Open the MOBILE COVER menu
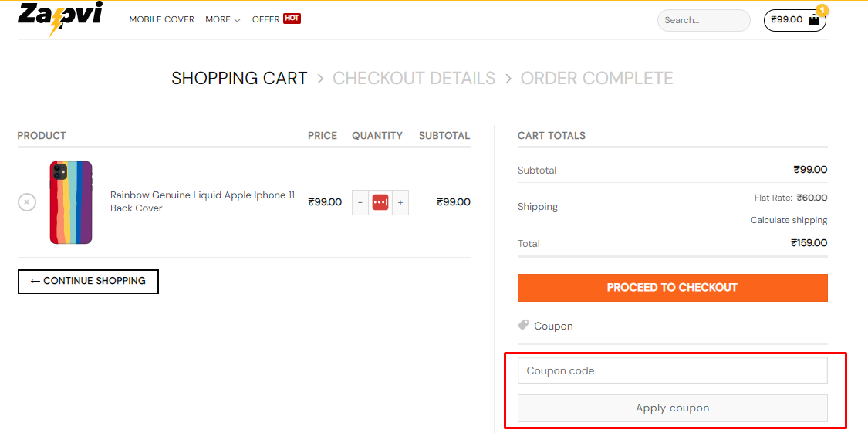Screen dimensions: 868x433 (162, 19)
